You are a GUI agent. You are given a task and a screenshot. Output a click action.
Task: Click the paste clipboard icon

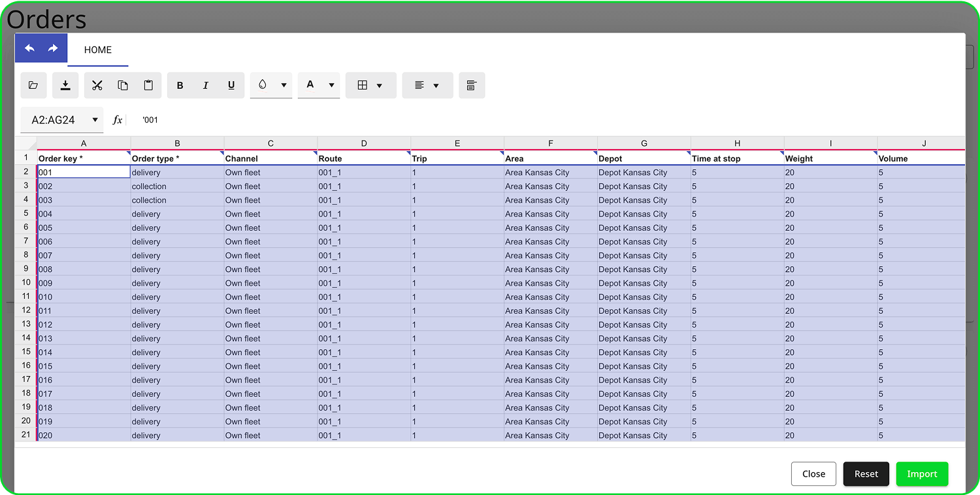[148, 85]
